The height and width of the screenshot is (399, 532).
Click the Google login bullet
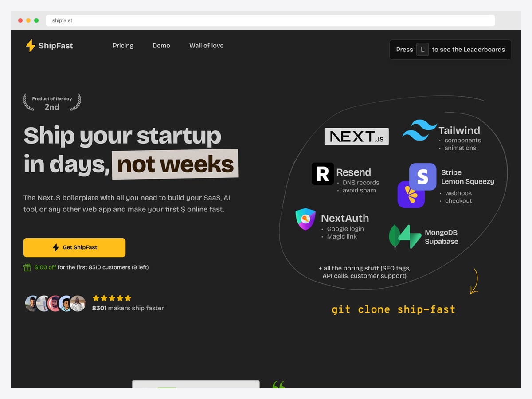click(x=345, y=229)
